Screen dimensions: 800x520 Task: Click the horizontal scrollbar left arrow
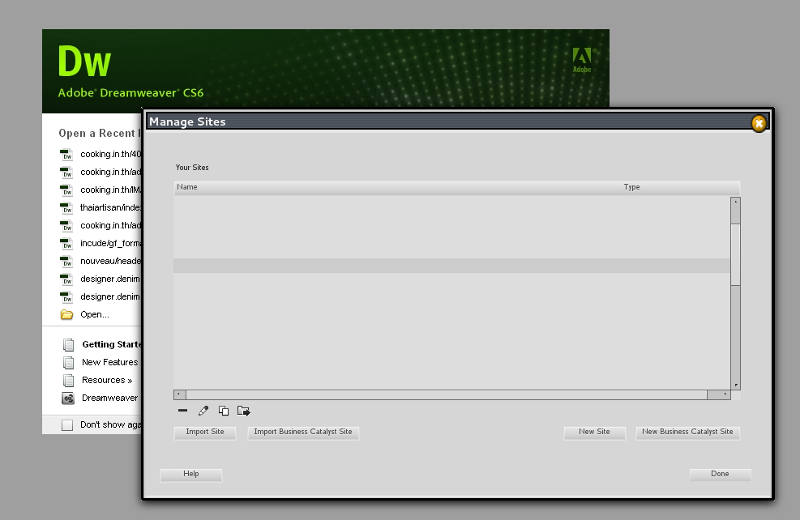click(180, 394)
